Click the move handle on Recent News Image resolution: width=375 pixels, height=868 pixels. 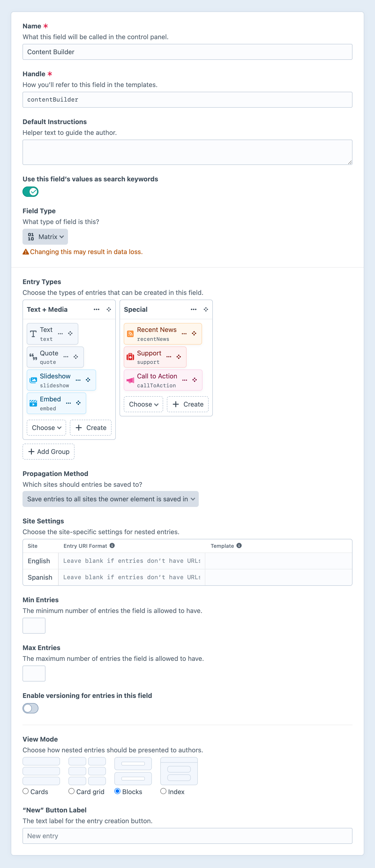click(x=194, y=333)
